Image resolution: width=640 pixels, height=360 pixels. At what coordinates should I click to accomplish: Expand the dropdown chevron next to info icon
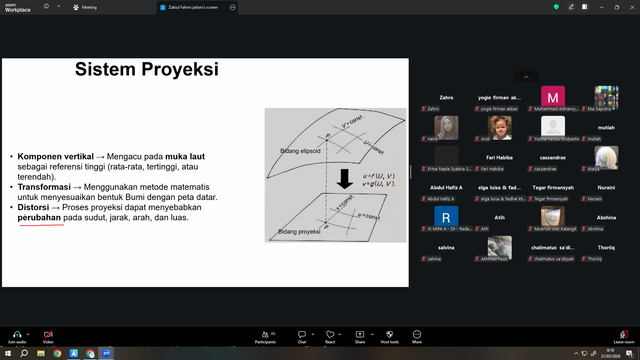click(58, 6)
